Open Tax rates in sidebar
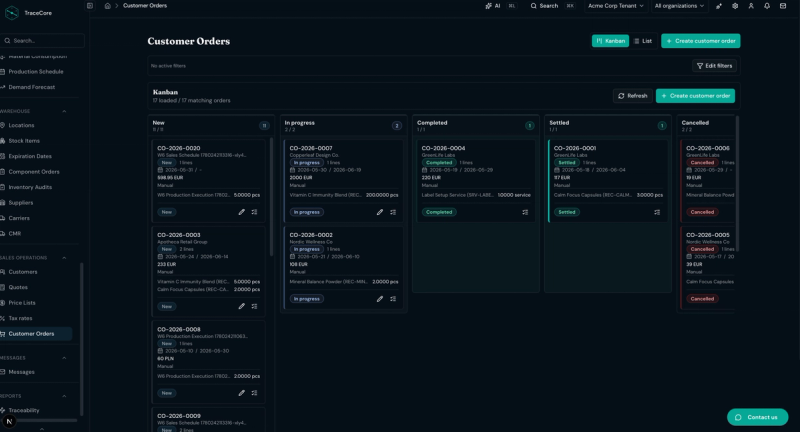 pos(20,318)
